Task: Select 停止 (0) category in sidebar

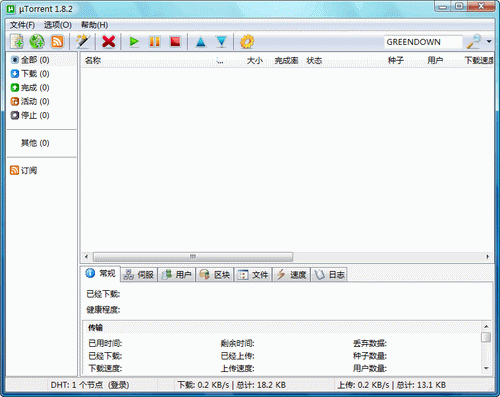Action: (x=30, y=115)
